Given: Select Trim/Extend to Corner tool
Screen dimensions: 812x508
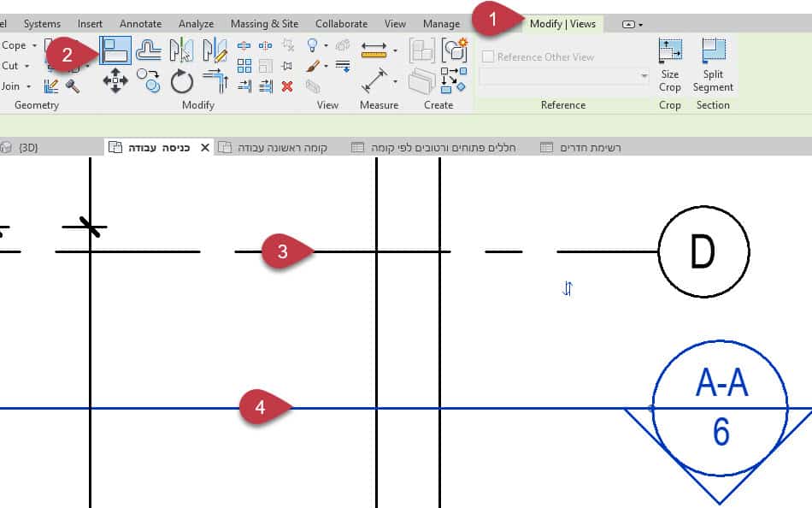Looking at the screenshot, I should click(x=215, y=81).
